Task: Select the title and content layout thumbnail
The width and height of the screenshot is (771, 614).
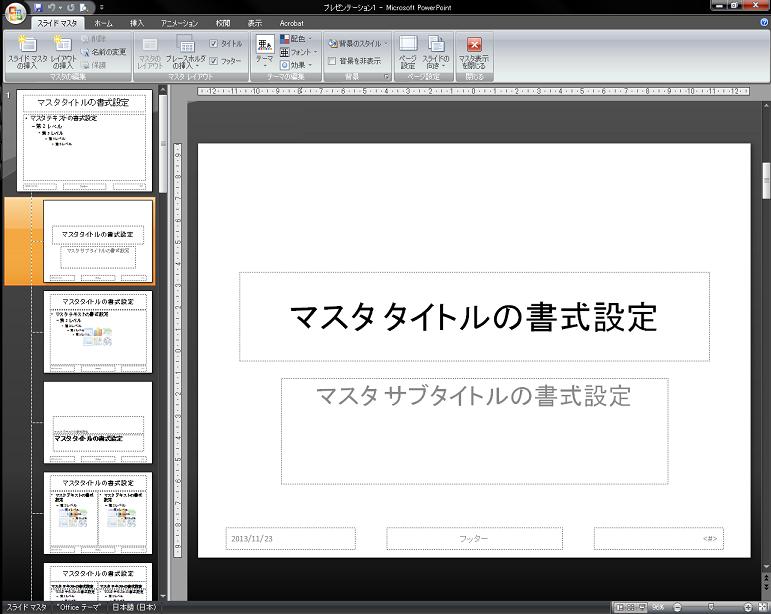Action: [98, 332]
